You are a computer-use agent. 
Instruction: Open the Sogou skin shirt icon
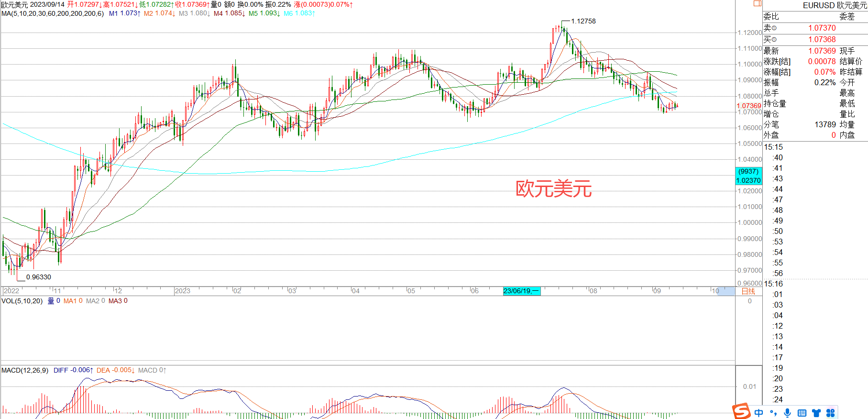816,413
